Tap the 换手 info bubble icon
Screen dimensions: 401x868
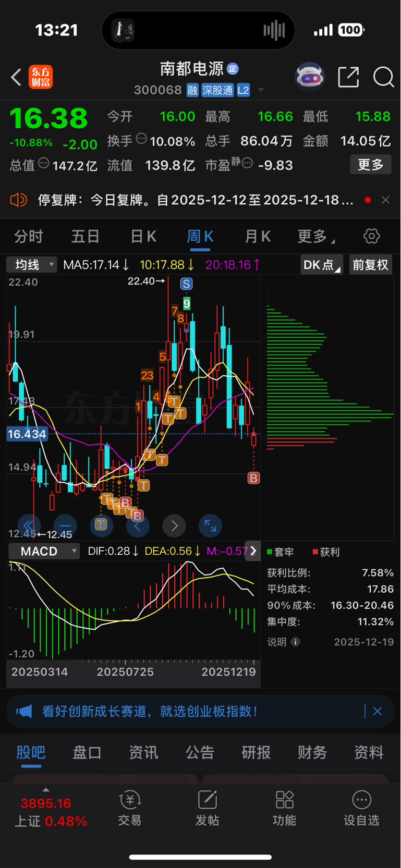(x=141, y=139)
